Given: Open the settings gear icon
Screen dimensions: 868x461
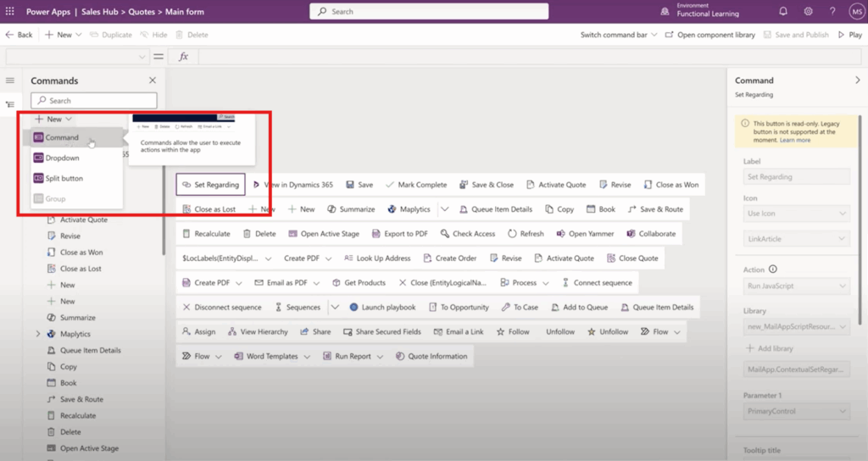Looking at the screenshot, I should pos(808,11).
